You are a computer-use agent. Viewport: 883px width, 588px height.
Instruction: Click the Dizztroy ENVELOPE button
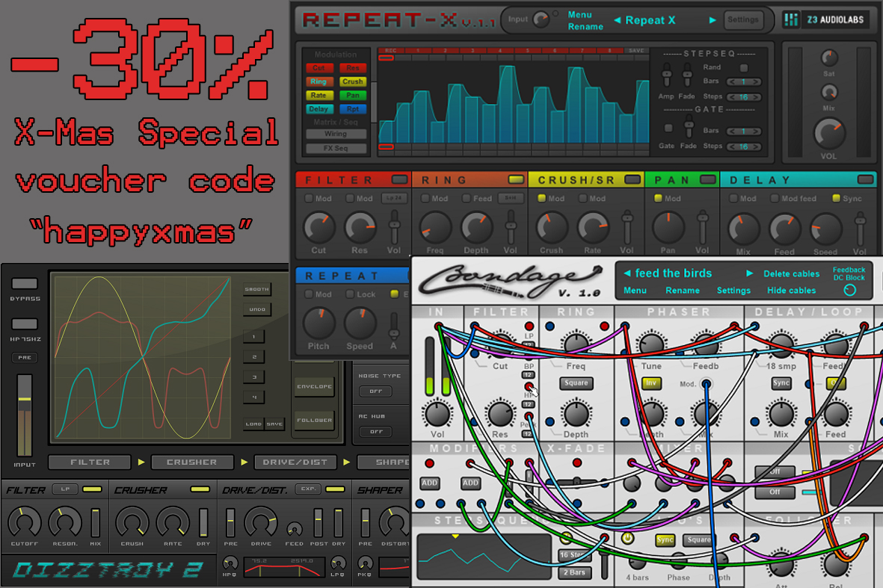[314, 386]
